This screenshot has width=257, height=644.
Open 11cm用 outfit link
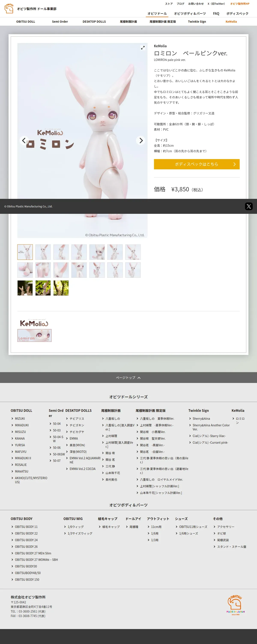click(156, 526)
